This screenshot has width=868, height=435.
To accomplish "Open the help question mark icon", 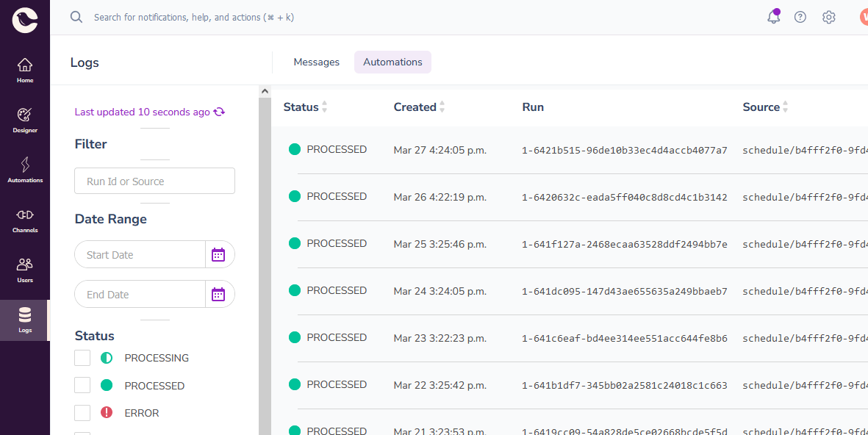I will (x=800, y=17).
